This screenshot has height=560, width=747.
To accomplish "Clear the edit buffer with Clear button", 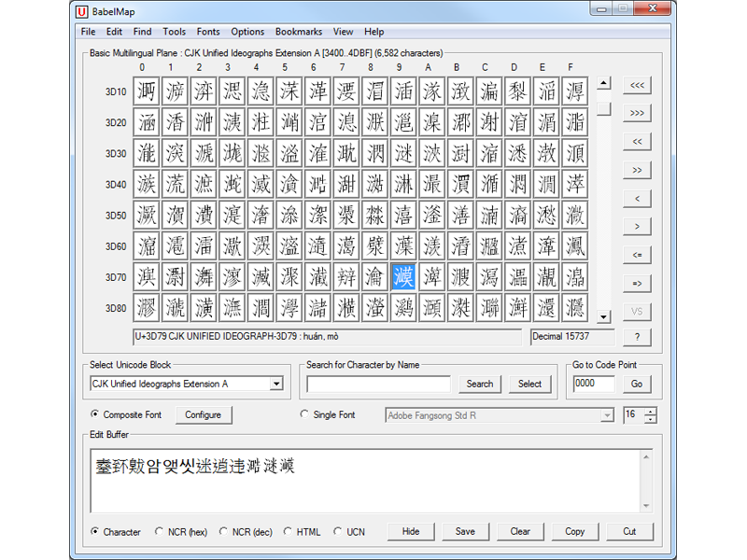I will tap(520, 531).
